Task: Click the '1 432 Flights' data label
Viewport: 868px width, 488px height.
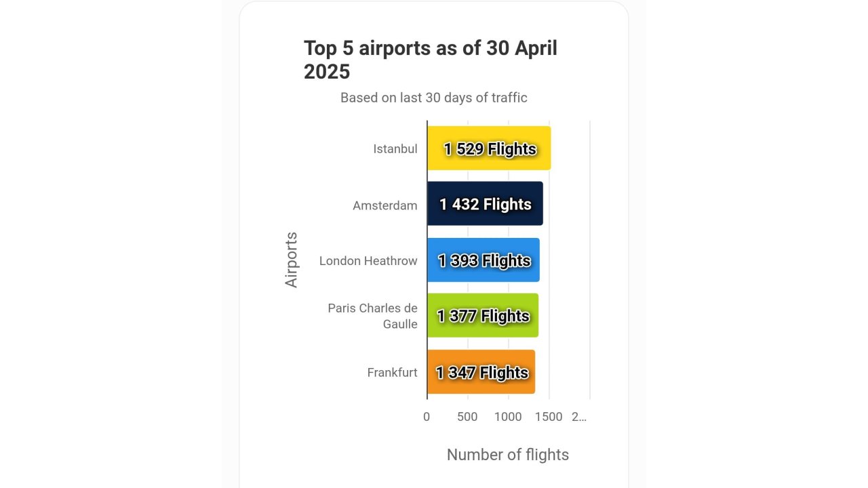Action: point(486,205)
